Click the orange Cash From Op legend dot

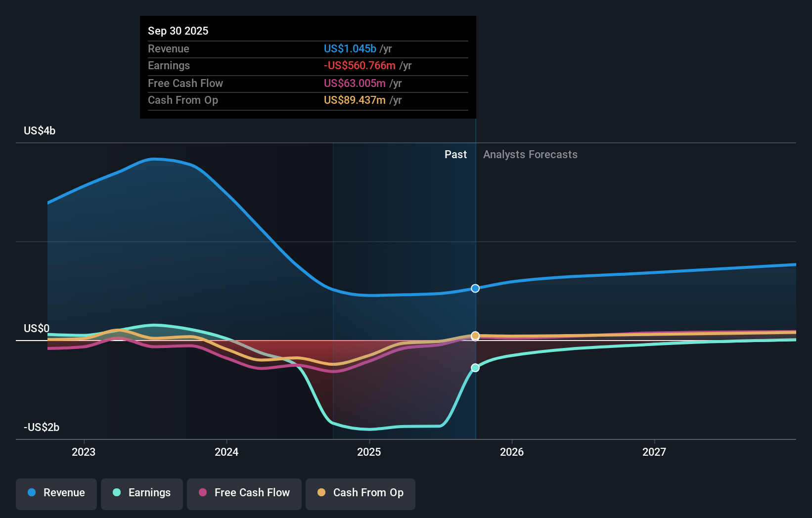(321, 493)
